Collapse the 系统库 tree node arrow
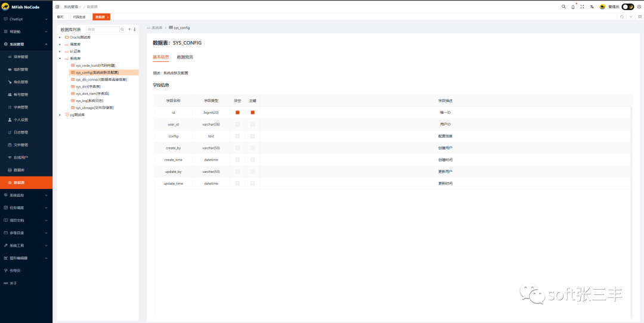Viewport: 644px width, 323px height. (x=60, y=58)
